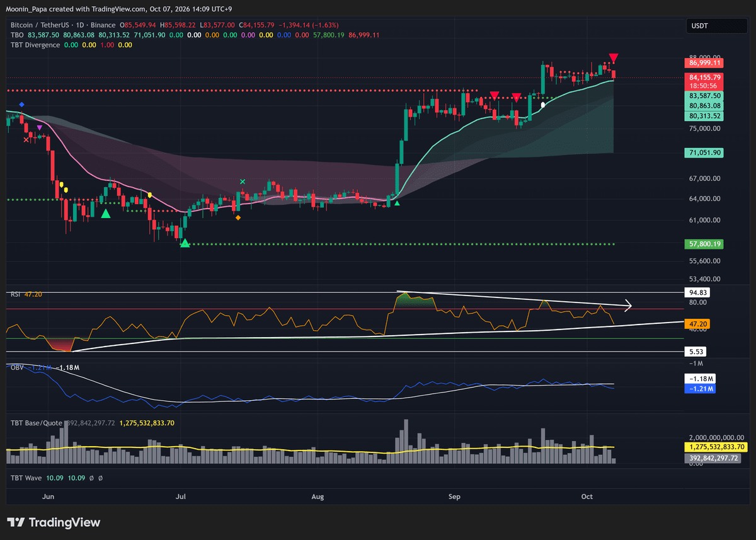Select the TBT Base/Quote legend name

click(x=35, y=423)
